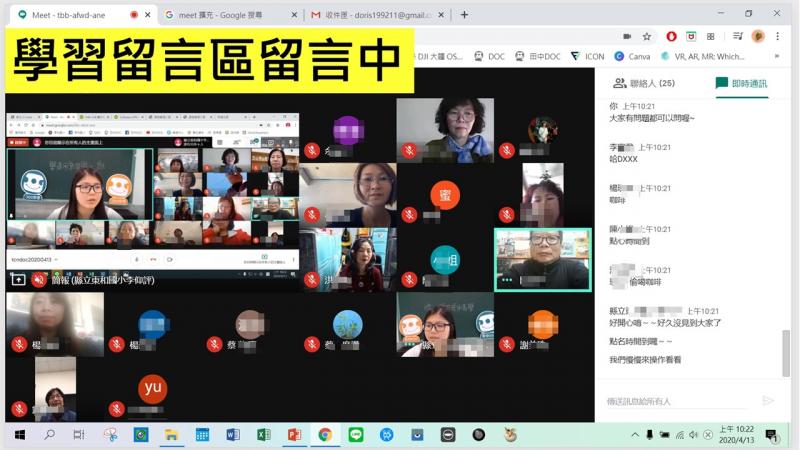Click mute icon on 謝 orange avatar tile
Viewport: 800px width, 450px height.
(x=507, y=344)
